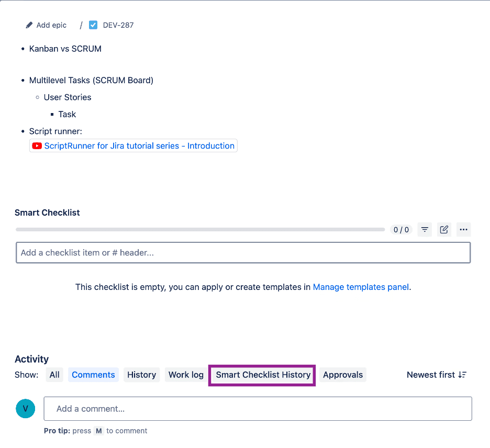Screen dimensions: 490x448
Task: Click the teal V user avatar
Action: pyautogui.click(x=25, y=408)
